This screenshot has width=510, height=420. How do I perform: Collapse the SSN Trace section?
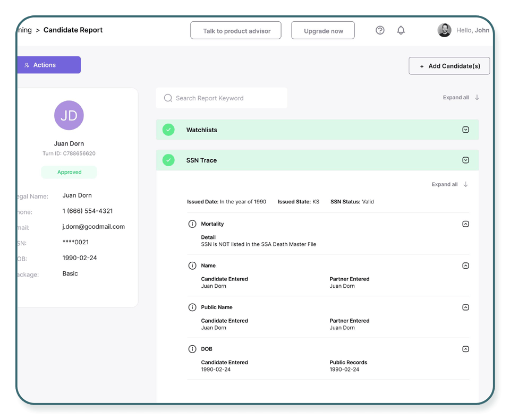(465, 160)
